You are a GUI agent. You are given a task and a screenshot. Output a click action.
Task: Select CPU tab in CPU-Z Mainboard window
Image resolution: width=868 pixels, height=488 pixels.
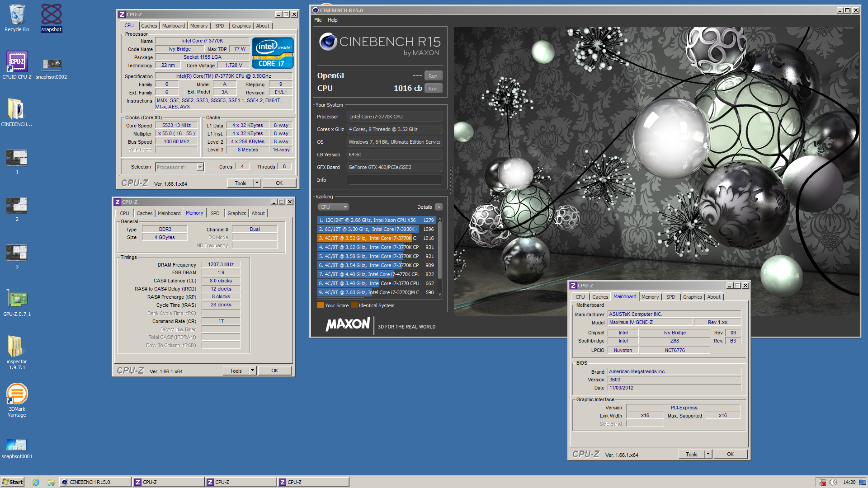[580, 297]
